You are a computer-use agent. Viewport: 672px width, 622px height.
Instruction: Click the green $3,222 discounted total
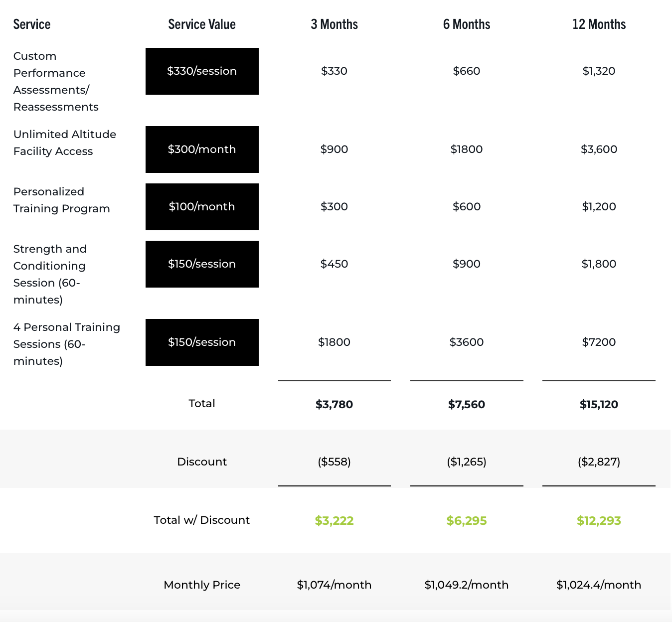(334, 521)
